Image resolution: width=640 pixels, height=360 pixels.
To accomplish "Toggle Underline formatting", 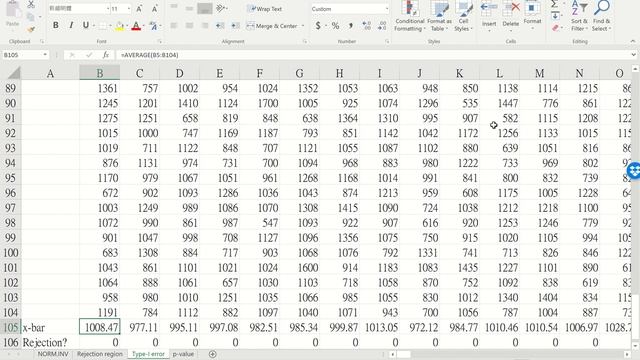I will (x=86, y=26).
